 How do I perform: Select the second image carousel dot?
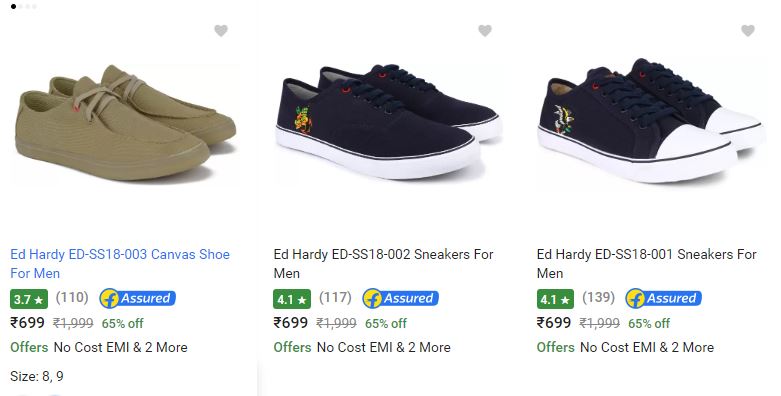(x=20, y=6)
